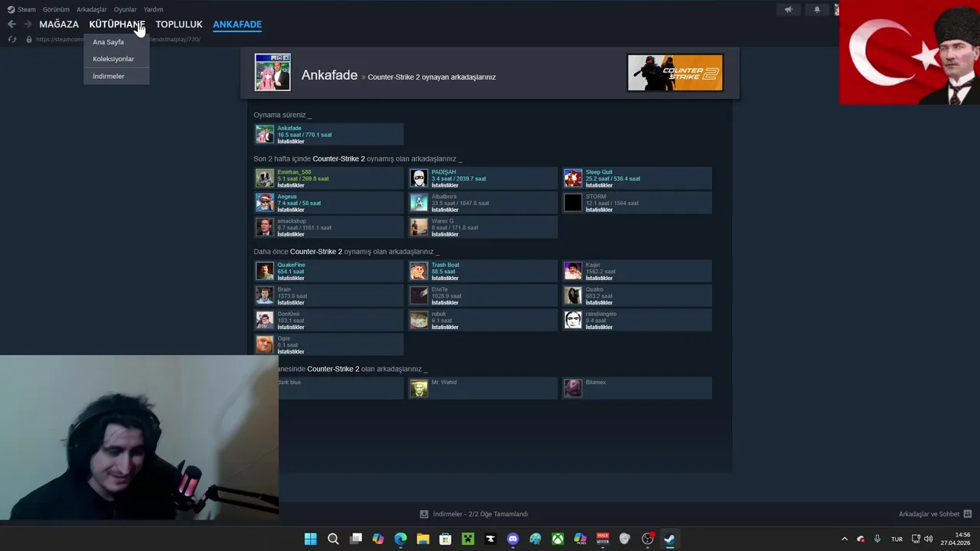This screenshot has width=980, height=551.
Task: Launch Microsoft Edge from the taskbar
Action: (400, 539)
